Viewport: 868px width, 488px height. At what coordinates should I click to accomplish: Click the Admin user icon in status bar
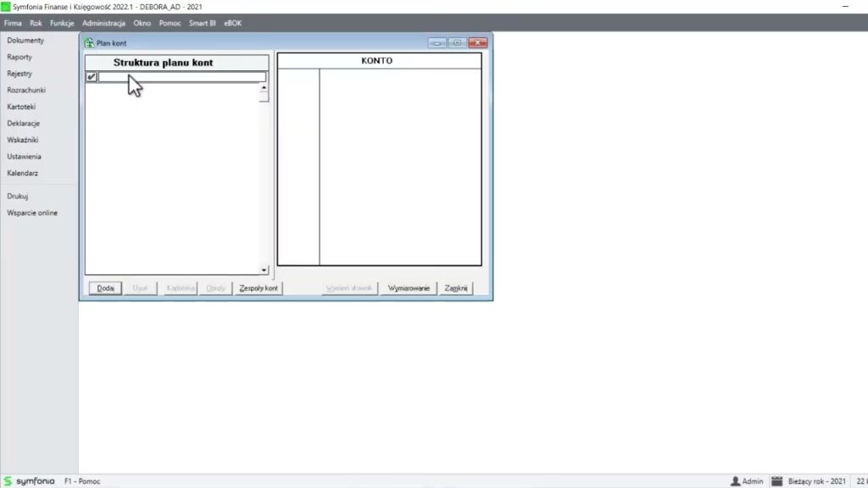[x=735, y=481]
